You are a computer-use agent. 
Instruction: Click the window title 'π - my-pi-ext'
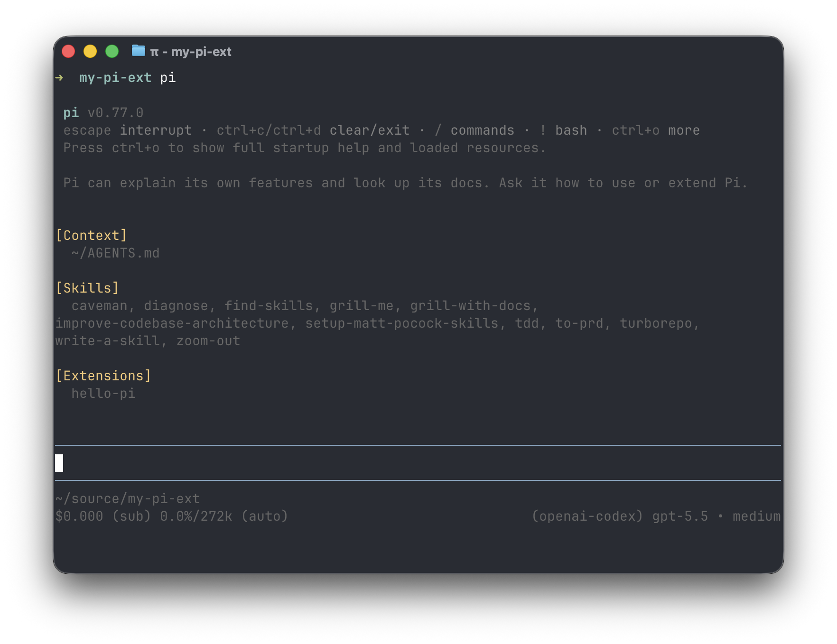point(191,52)
